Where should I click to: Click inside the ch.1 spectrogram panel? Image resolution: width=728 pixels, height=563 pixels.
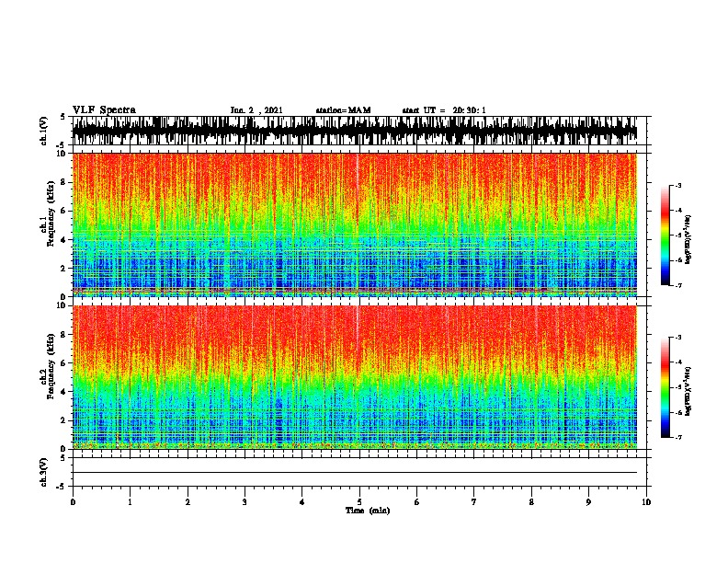355,224
